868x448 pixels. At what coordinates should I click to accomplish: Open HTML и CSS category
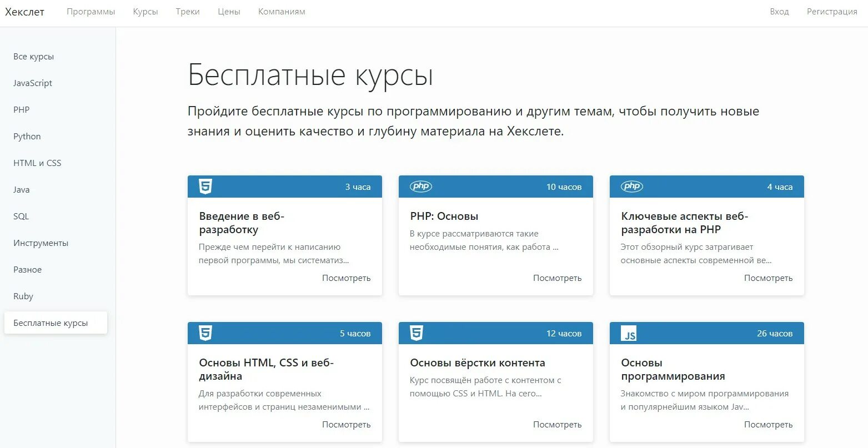[x=37, y=163]
